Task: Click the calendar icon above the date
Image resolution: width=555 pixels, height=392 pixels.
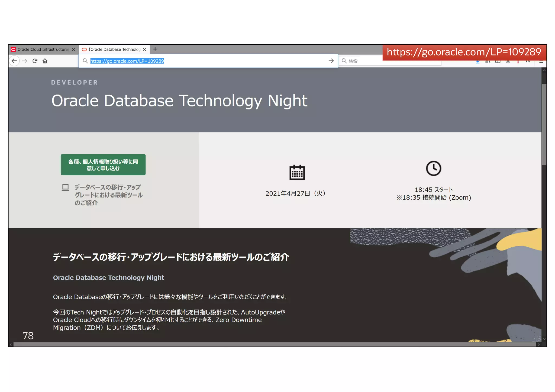Action: click(x=297, y=172)
